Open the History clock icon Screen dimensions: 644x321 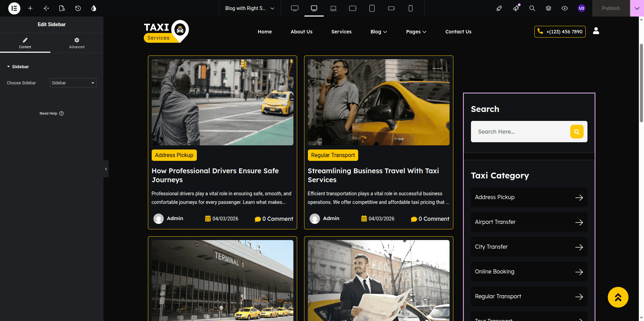(78, 8)
